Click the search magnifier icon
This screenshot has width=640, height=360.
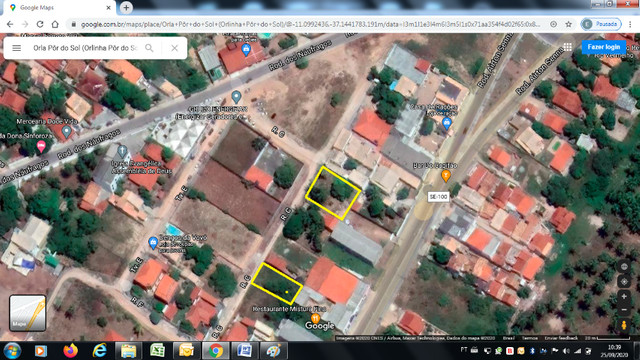(149, 48)
